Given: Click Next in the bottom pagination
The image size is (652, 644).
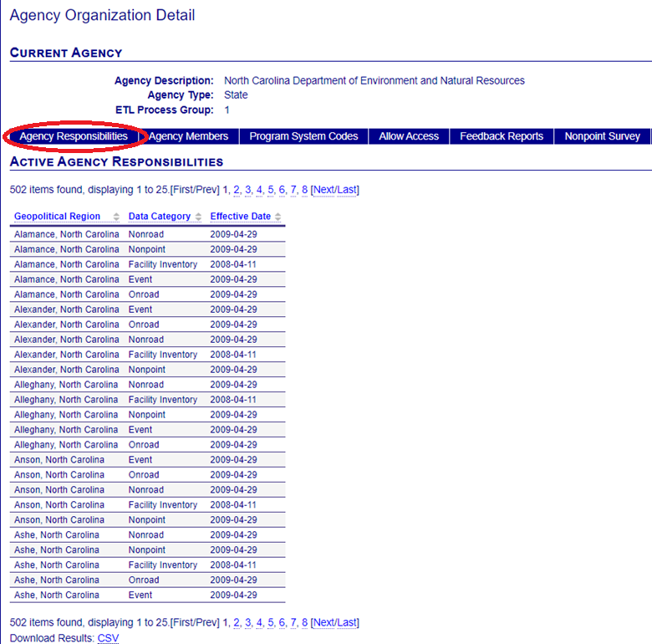Looking at the screenshot, I should pos(323,622).
